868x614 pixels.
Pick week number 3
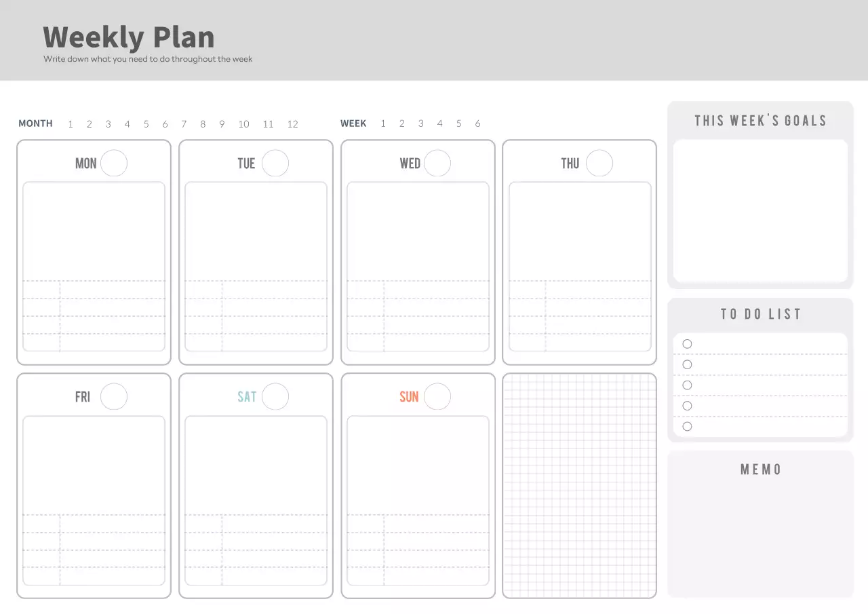[x=420, y=123]
